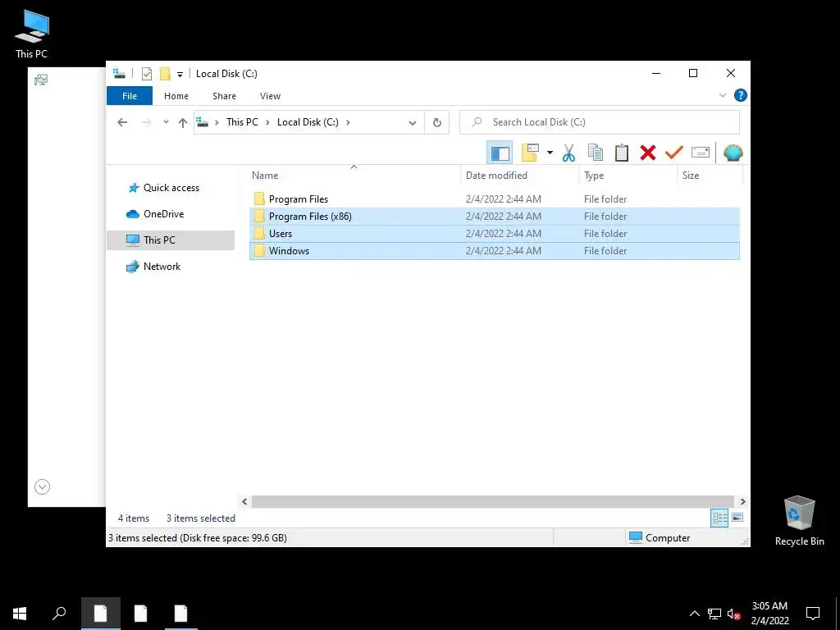This screenshot has width=840, height=630.
Task: Open the File menu
Action: click(130, 96)
